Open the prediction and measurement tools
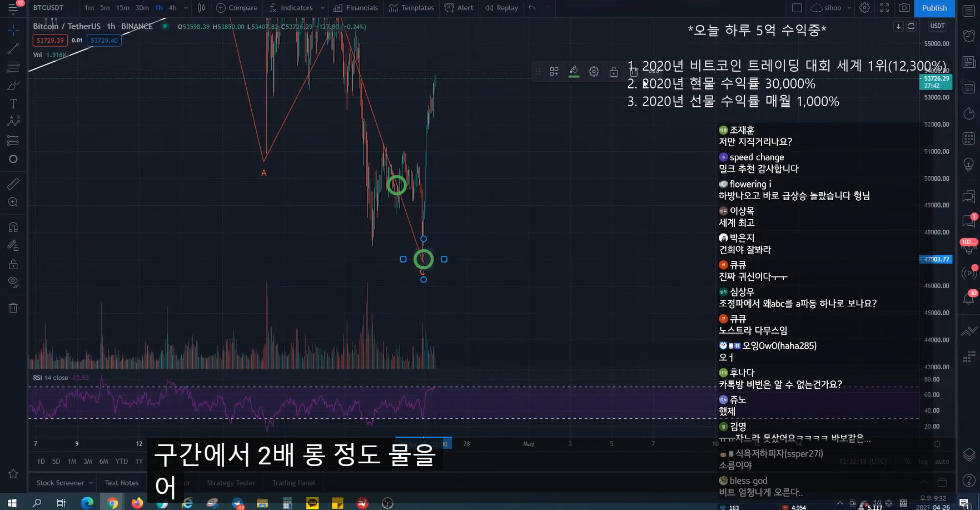 point(13,140)
